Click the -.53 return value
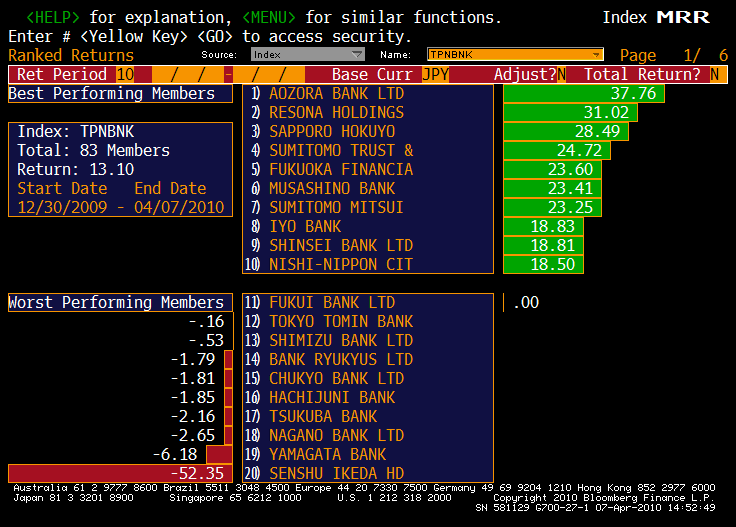 207,340
